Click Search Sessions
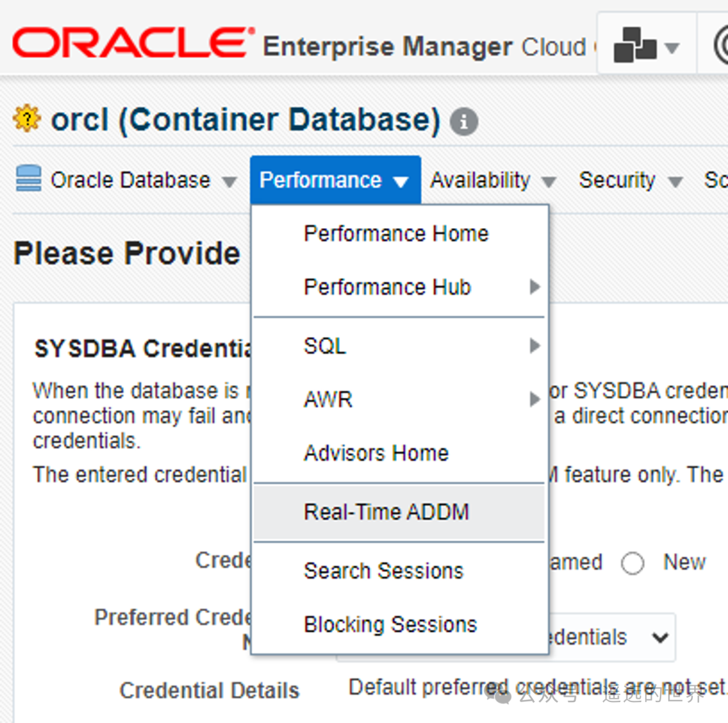This screenshot has height=723, width=728. coord(384,571)
